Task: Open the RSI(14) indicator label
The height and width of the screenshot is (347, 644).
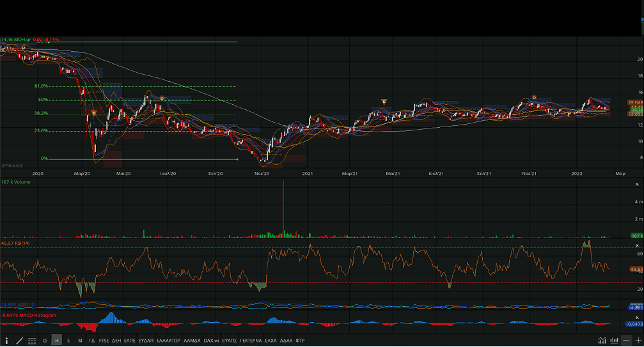Action: pyautogui.click(x=21, y=243)
